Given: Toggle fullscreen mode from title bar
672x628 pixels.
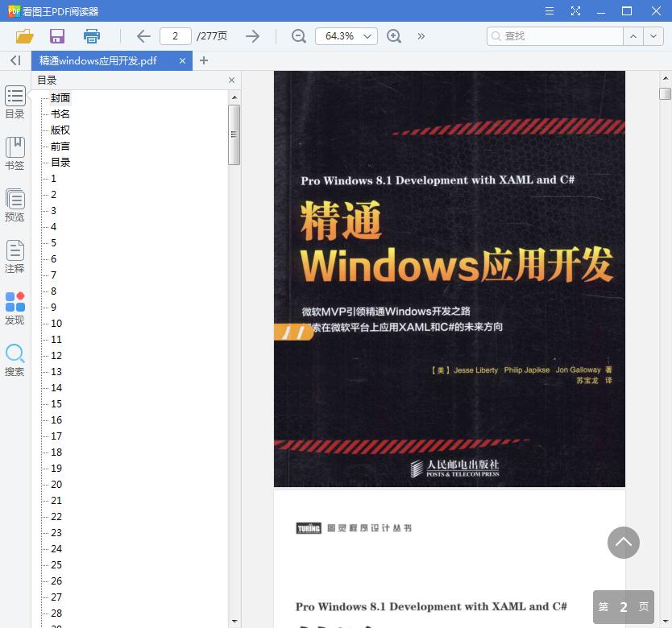Looking at the screenshot, I should click(x=575, y=11).
